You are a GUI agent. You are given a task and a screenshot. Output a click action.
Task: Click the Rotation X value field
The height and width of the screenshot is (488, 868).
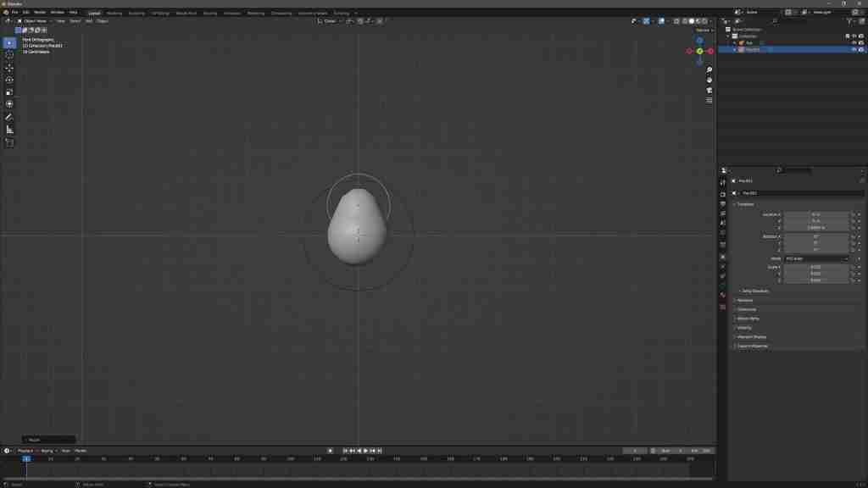[816, 236]
